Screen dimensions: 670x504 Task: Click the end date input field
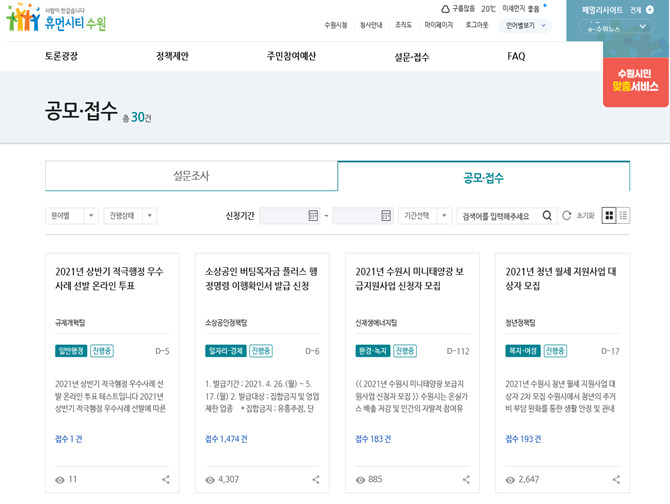[363, 216]
